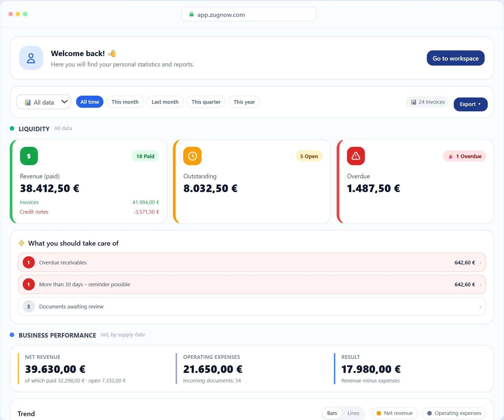504x420 pixels.
Task: Click the orange clock Outstanding icon
Action: click(193, 156)
